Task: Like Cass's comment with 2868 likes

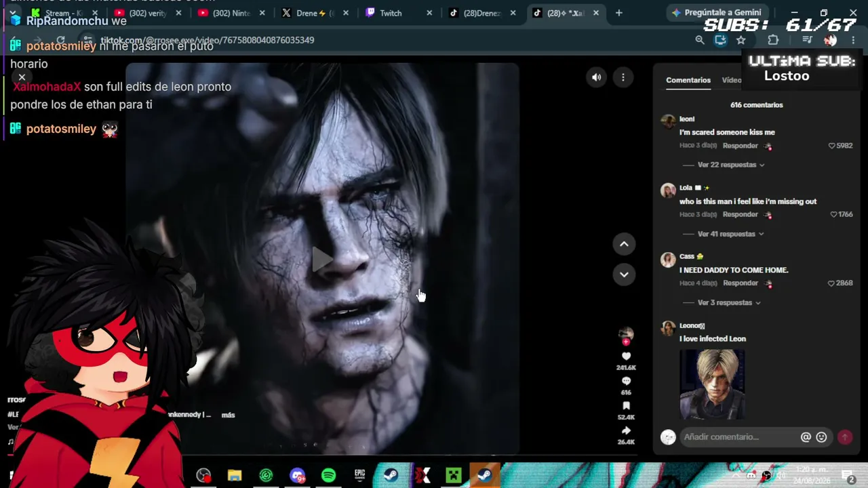Action: click(x=831, y=283)
